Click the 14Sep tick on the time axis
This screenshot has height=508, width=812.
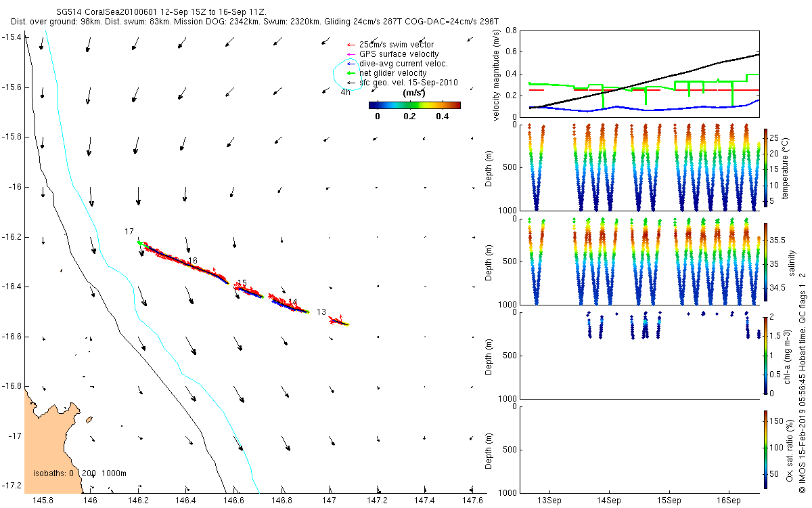tap(608, 501)
